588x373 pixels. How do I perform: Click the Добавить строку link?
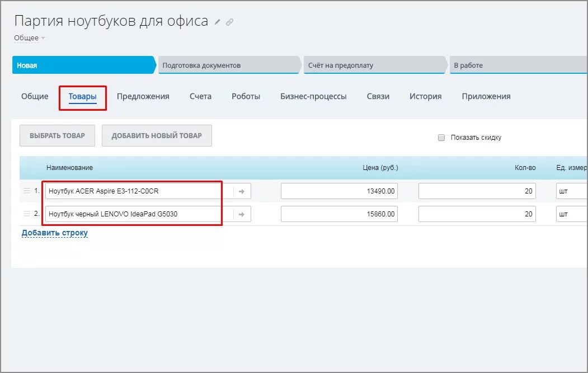point(55,233)
